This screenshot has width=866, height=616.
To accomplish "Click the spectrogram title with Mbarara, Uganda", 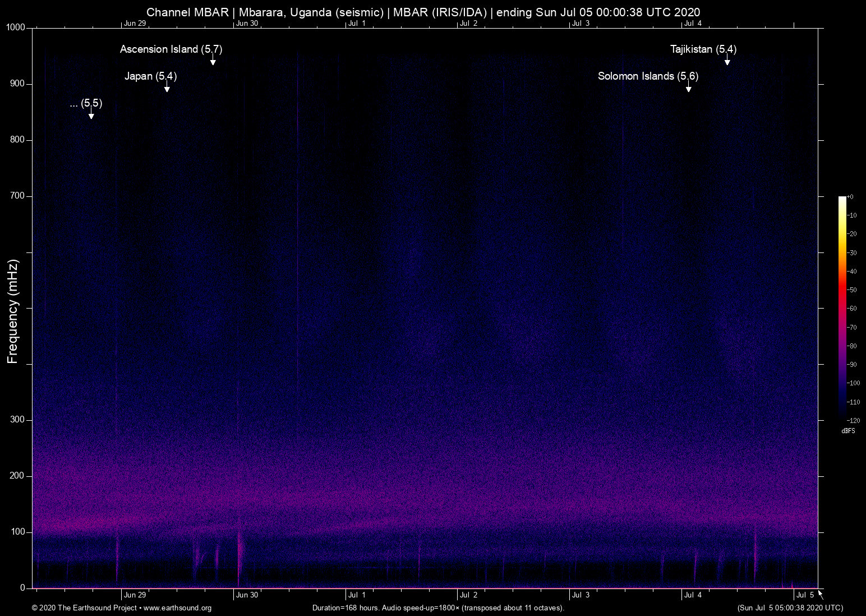I will (x=423, y=12).
